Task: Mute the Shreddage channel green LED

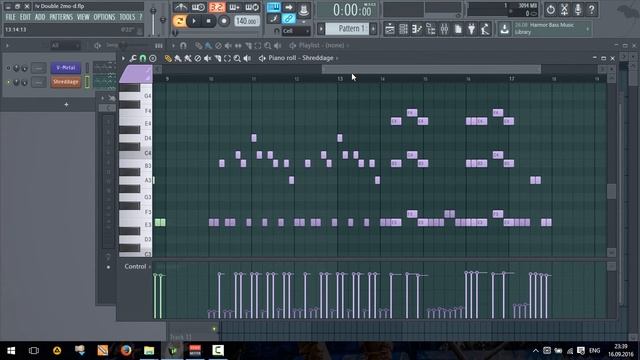Action: (8, 82)
